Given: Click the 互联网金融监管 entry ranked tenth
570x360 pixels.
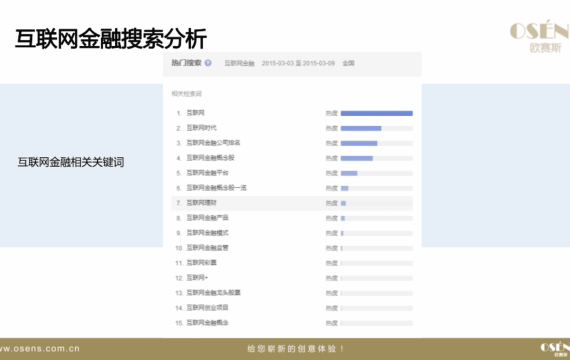Looking at the screenshot, I should pos(208,248).
